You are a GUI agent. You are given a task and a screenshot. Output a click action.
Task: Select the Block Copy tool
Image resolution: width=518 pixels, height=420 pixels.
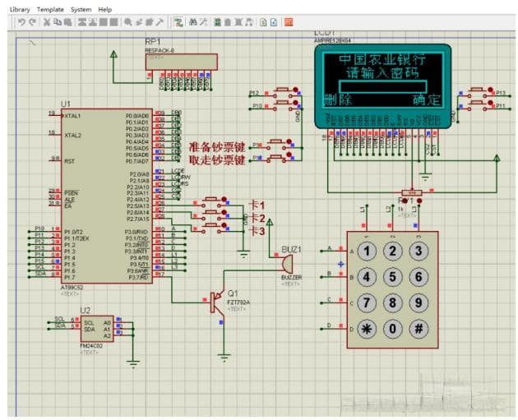click(x=82, y=22)
